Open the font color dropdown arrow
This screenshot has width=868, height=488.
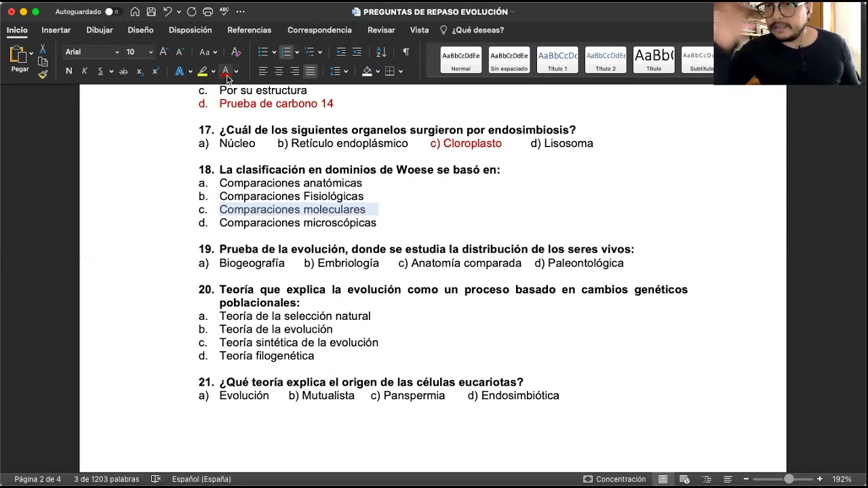(x=236, y=72)
